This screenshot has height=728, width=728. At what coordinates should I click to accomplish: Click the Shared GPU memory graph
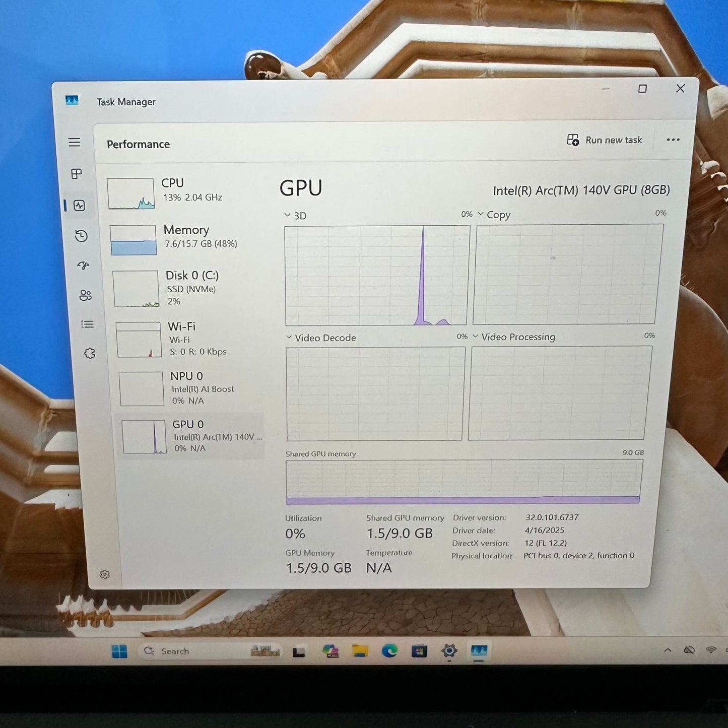(464, 482)
